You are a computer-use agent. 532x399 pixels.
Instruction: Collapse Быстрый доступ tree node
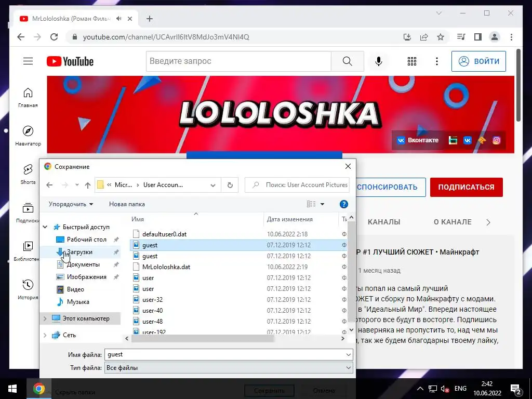[45, 227]
